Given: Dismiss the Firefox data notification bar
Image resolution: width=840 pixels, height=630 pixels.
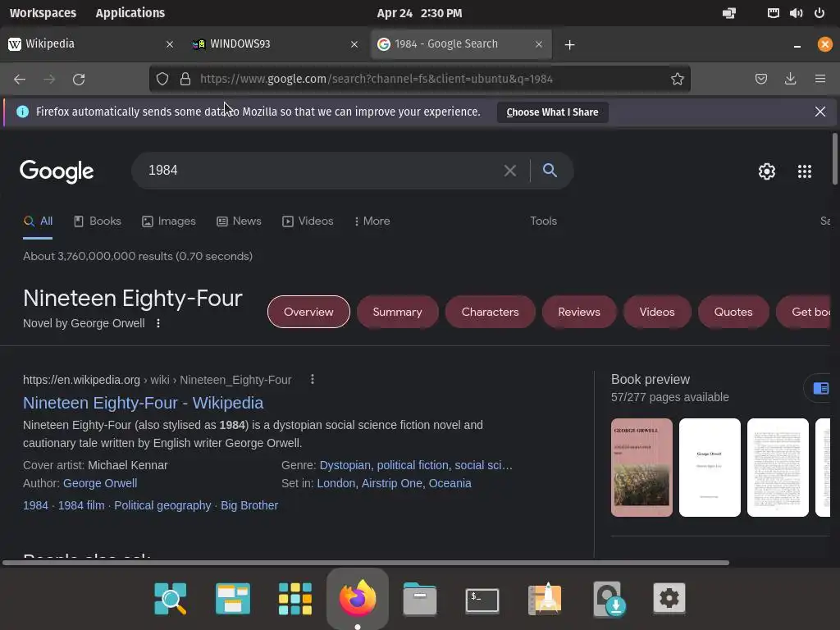Looking at the screenshot, I should tap(819, 112).
